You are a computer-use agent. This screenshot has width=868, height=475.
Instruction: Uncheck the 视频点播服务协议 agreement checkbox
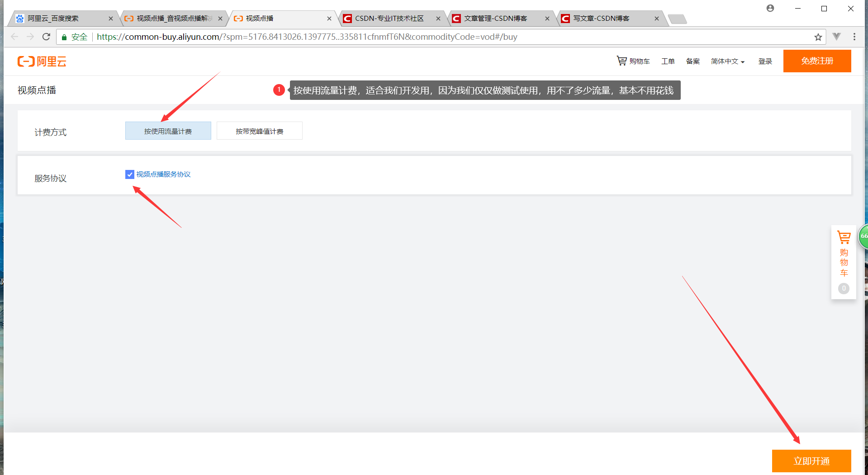(130, 174)
